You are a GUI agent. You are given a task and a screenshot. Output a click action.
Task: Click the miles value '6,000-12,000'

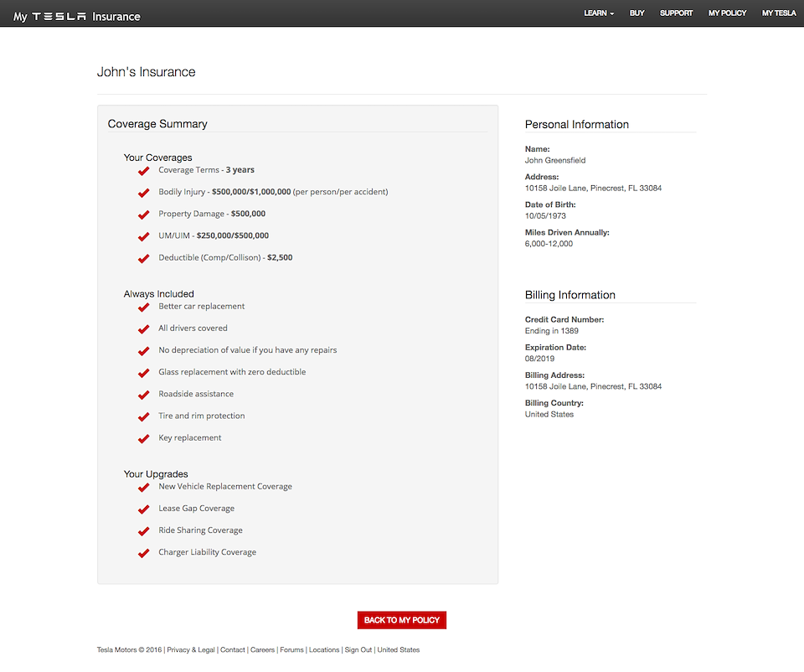[x=549, y=244]
